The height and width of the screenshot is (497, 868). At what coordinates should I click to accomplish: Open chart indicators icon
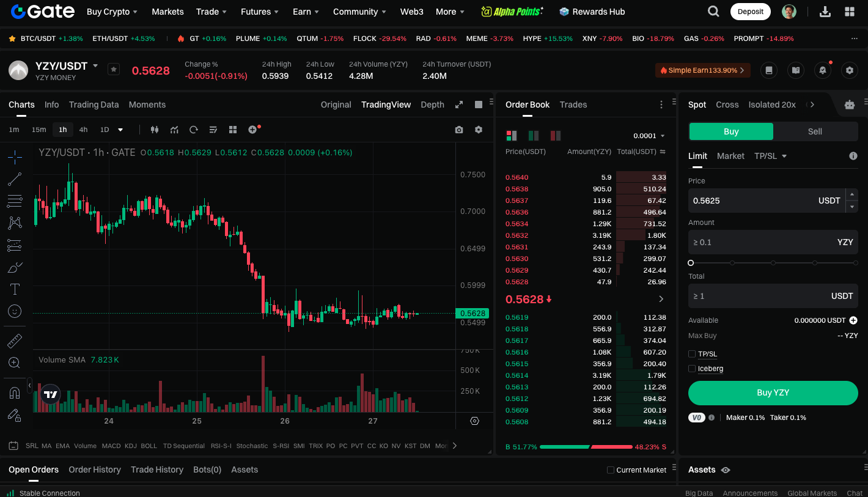[174, 130]
